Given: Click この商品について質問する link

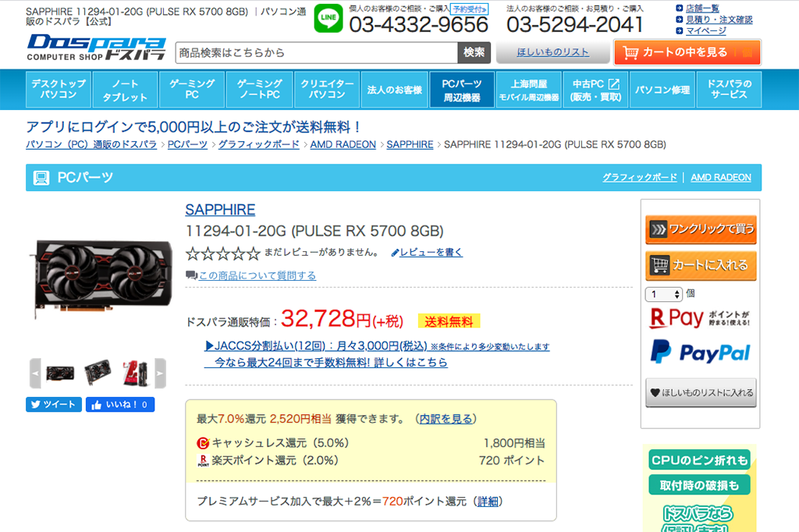Looking at the screenshot, I should point(257,275).
